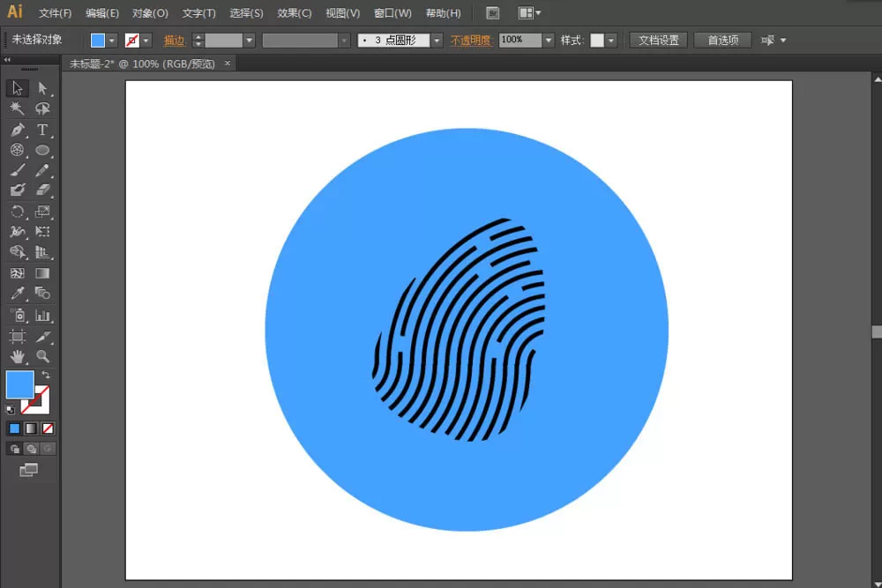Expand the 不透明度 100% dropdown arrow
This screenshot has width=882, height=588.
coord(549,41)
